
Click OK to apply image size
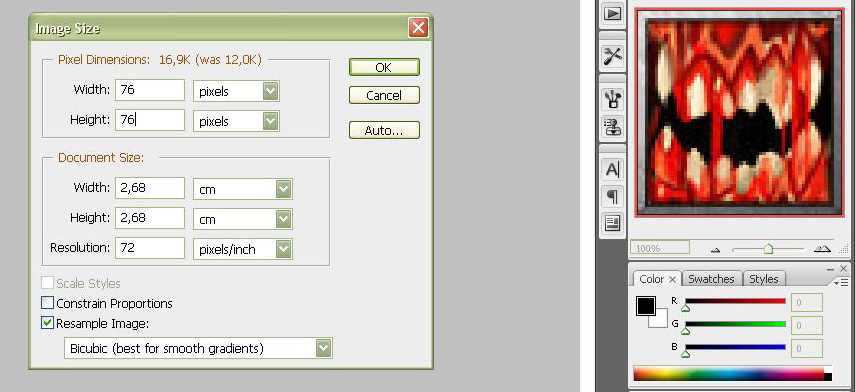click(x=384, y=67)
